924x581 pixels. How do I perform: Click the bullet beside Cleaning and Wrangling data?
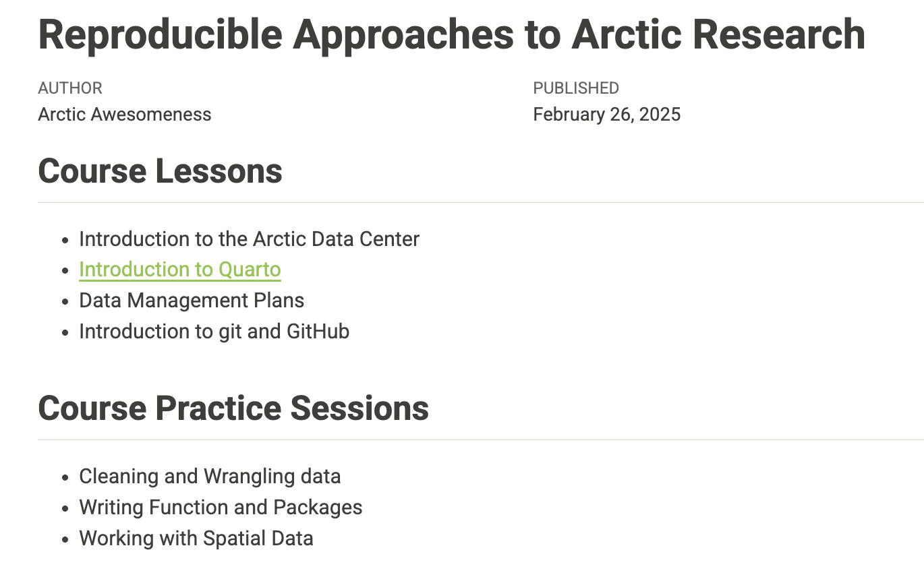coord(65,478)
